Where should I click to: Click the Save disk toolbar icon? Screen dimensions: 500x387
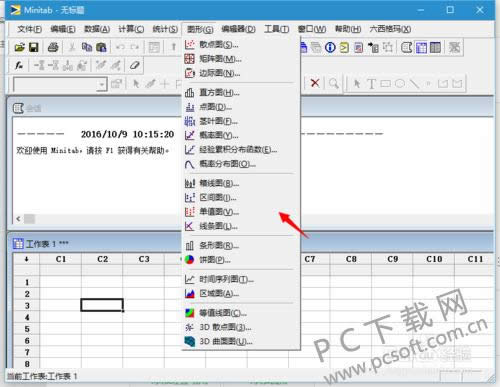[34, 47]
